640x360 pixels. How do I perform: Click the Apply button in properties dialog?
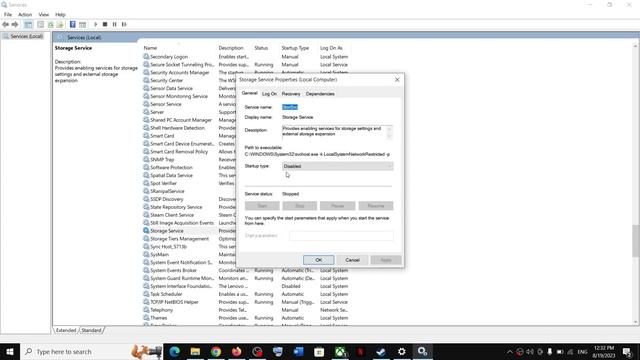(x=386, y=260)
